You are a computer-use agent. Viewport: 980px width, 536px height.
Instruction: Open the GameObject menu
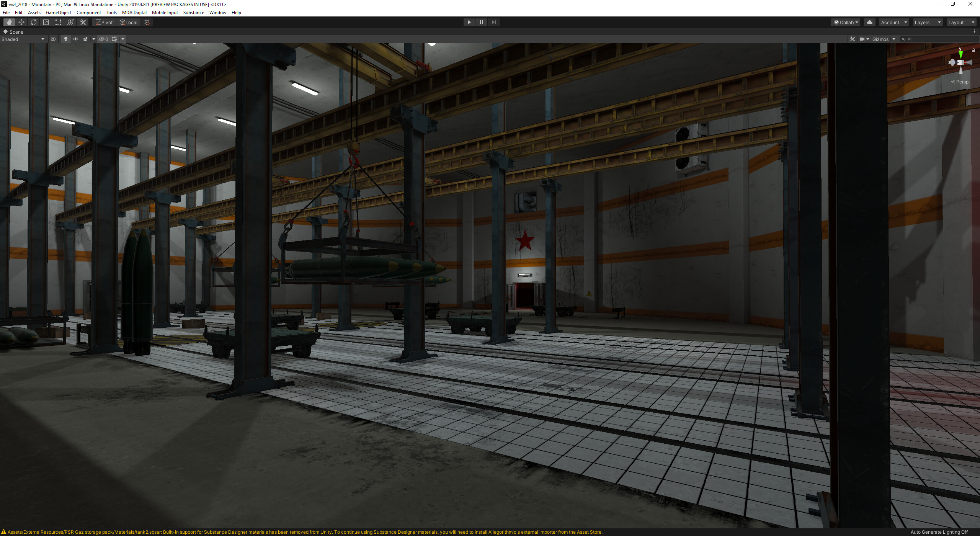(x=58, y=13)
